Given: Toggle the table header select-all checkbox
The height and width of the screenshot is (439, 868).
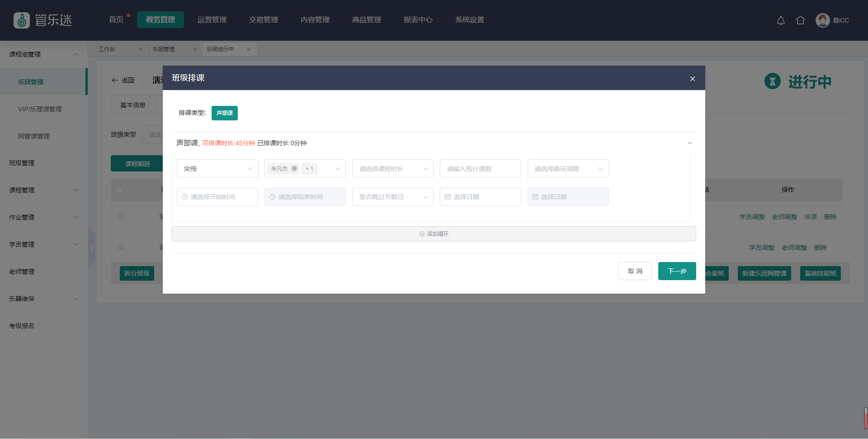Looking at the screenshot, I should point(119,190).
